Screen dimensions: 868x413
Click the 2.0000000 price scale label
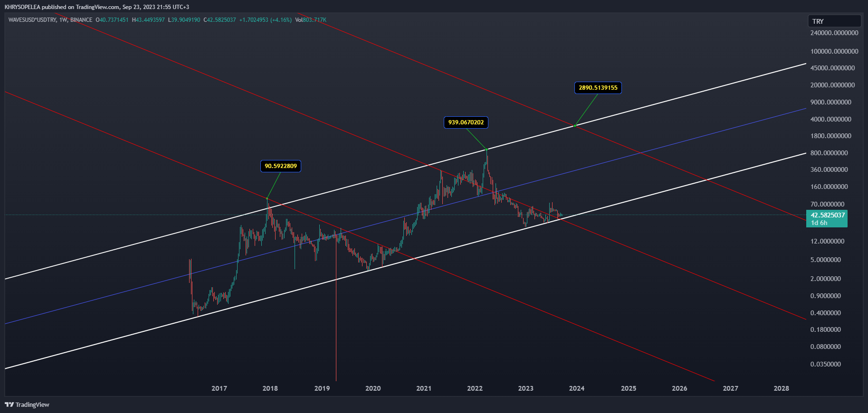tap(826, 279)
